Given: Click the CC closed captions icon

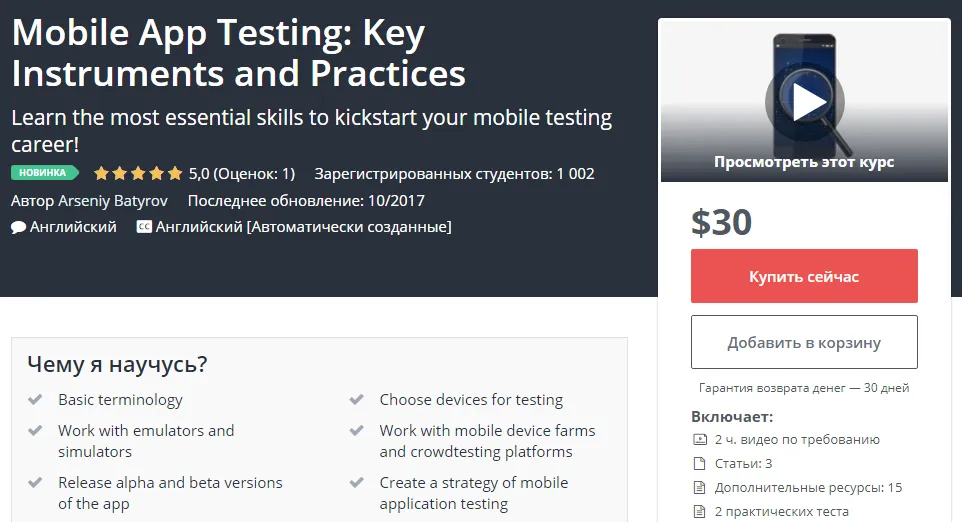Looking at the screenshot, I should [x=144, y=227].
